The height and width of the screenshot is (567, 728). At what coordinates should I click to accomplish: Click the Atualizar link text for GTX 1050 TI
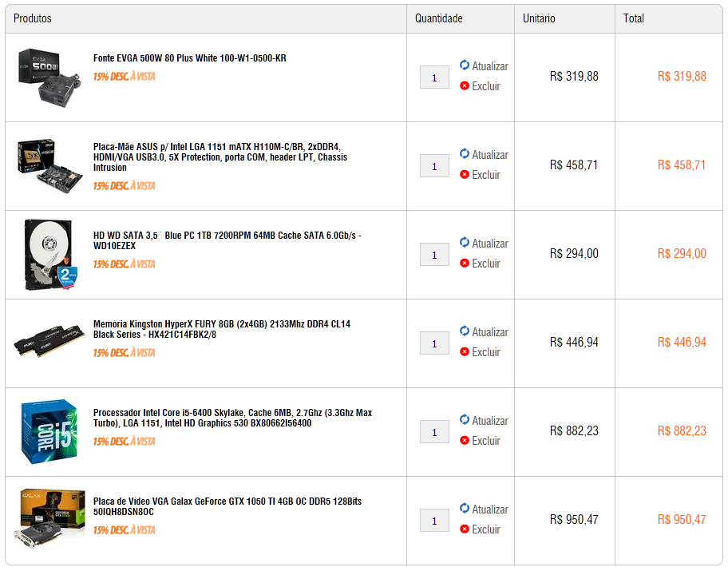pyautogui.click(x=490, y=510)
